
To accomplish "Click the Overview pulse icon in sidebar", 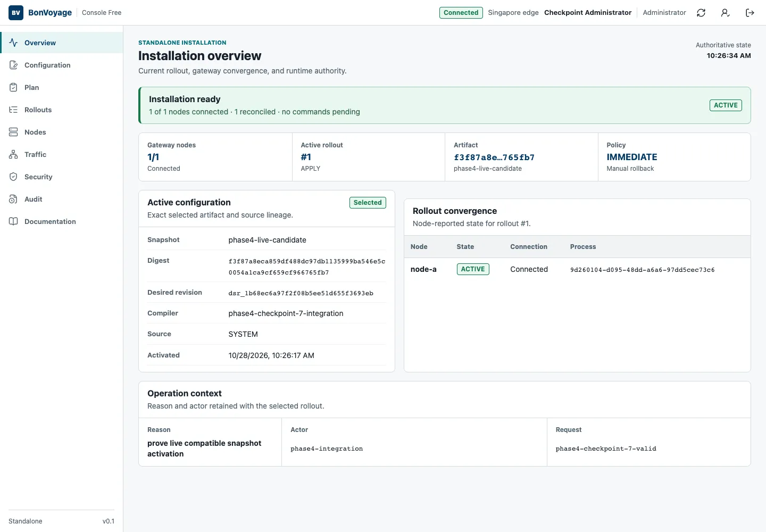I will click(x=13, y=43).
